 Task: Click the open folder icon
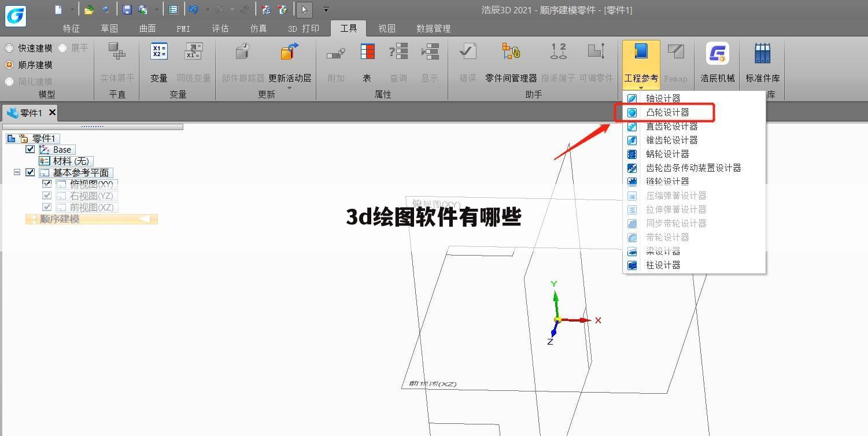[x=88, y=9]
